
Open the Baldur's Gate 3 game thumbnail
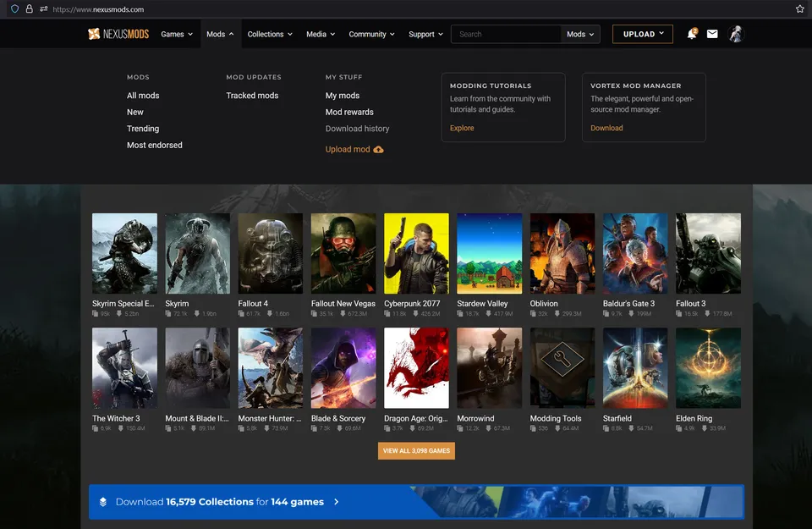[x=635, y=253]
